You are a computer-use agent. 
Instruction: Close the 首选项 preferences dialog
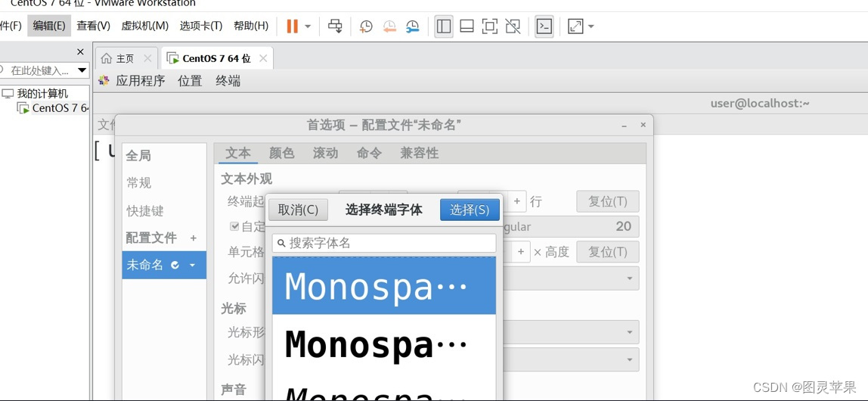point(643,125)
